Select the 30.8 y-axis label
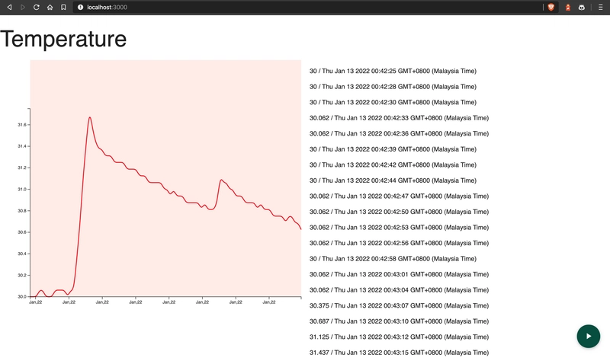 [x=22, y=210]
